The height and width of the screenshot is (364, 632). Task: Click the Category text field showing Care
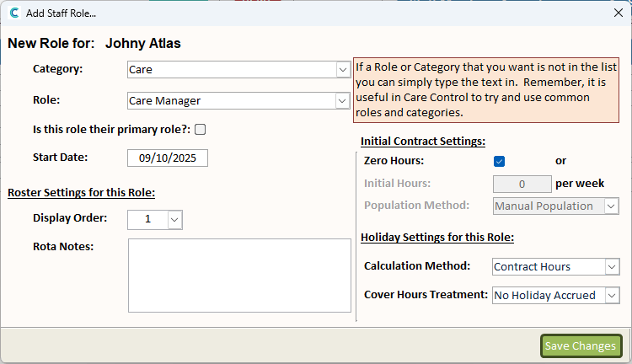[231, 70]
